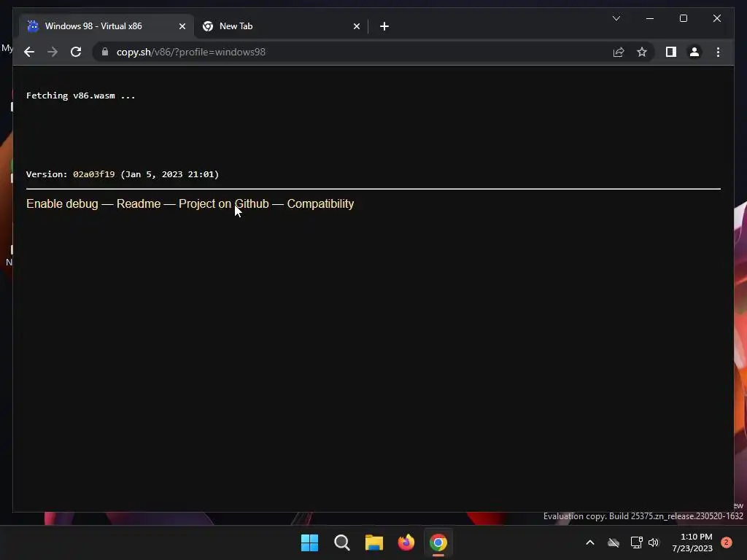
Task: Open the volume control speaker icon
Action: 653,542
